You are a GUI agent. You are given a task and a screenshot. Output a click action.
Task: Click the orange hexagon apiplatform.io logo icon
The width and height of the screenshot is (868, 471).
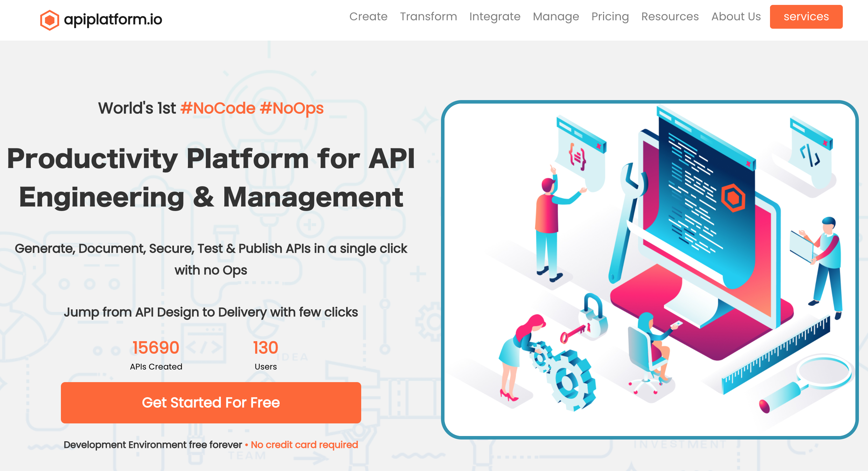(x=50, y=19)
